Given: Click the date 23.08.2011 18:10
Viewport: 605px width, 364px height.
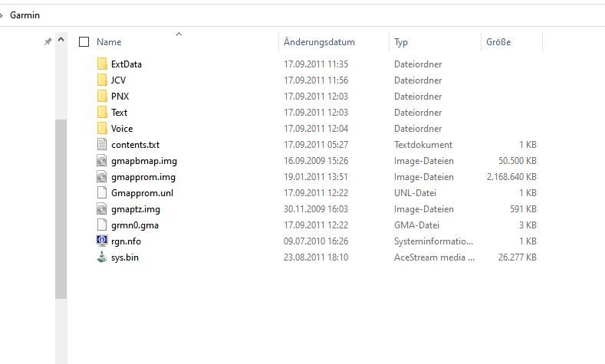Looking at the screenshot, I should click(316, 257).
